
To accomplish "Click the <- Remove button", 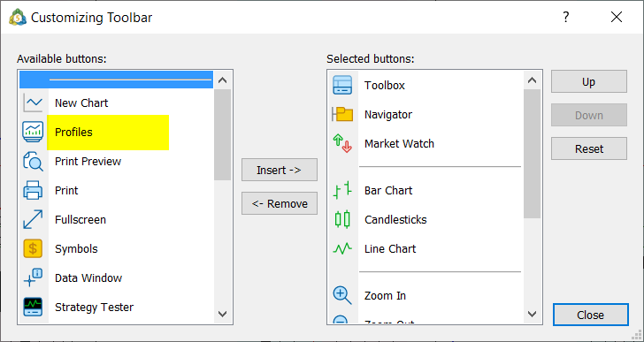I will coord(280,203).
